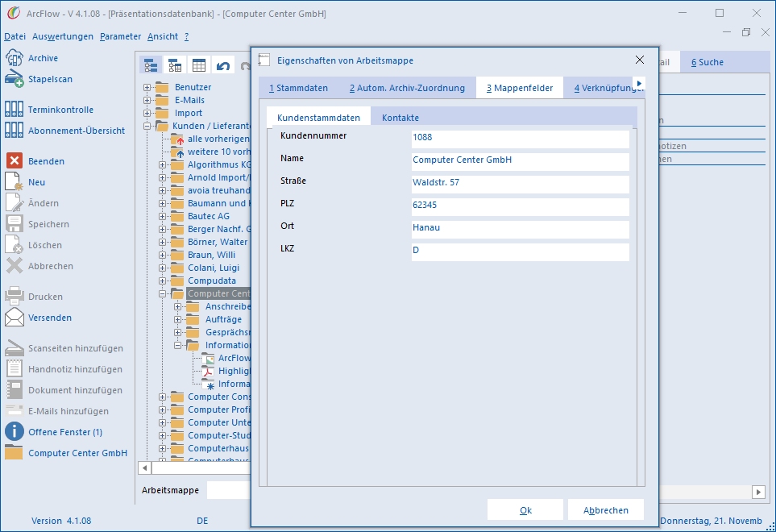The image size is (776, 532).
Task: Open the Parameter menu
Action: (x=120, y=36)
